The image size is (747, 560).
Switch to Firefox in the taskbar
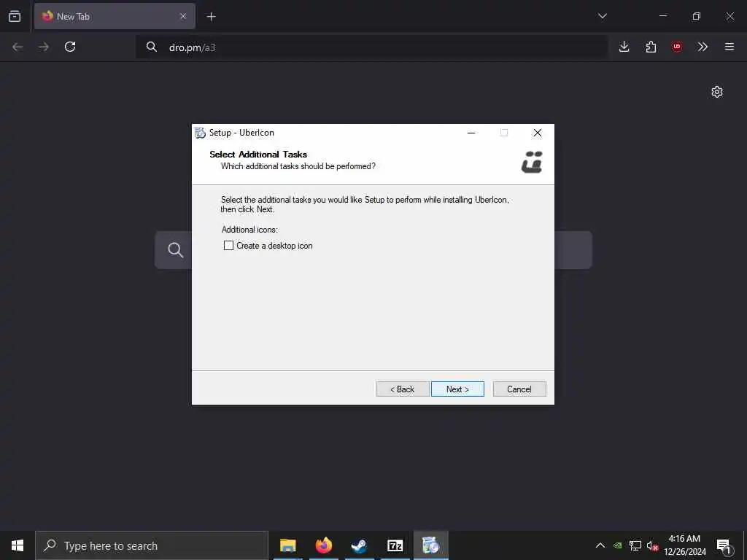click(x=323, y=545)
